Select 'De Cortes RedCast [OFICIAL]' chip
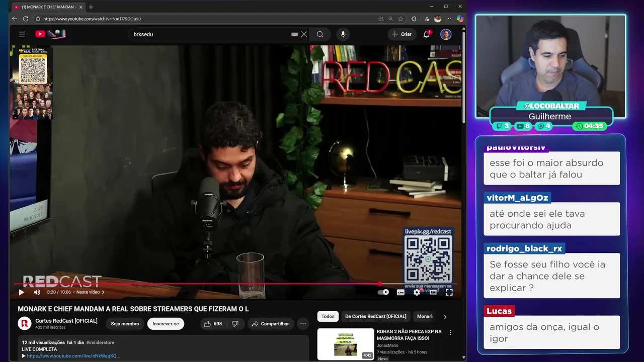 tap(376, 316)
